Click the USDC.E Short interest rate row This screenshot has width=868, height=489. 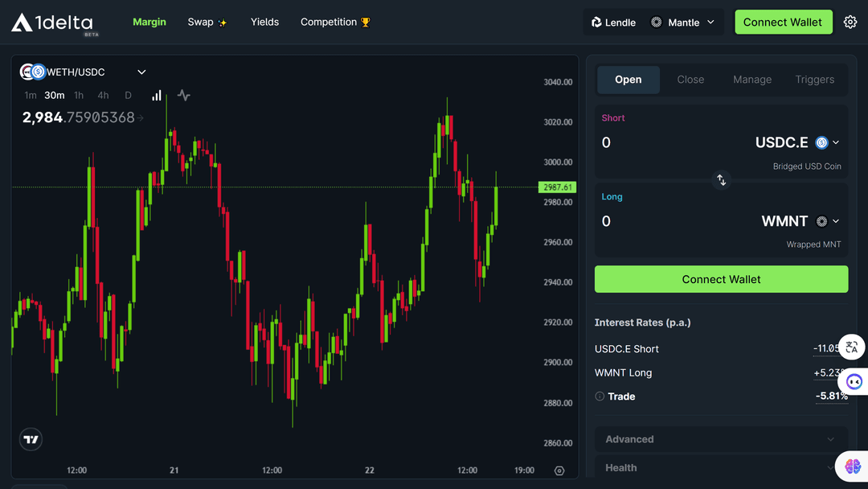pos(721,349)
